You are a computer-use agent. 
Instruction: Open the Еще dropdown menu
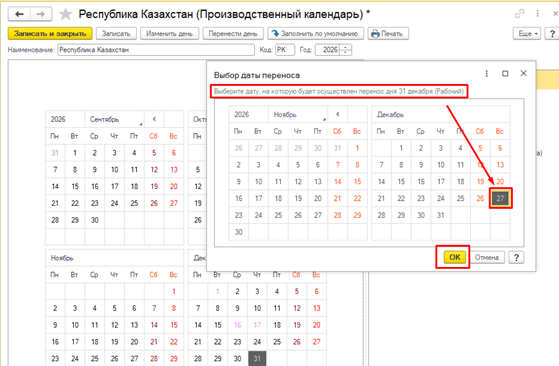[x=527, y=34]
